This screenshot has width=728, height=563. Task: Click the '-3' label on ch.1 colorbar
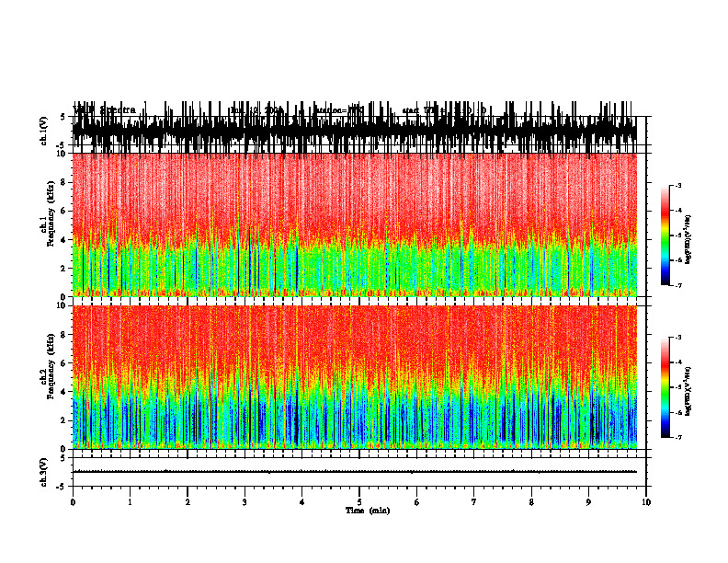point(678,185)
